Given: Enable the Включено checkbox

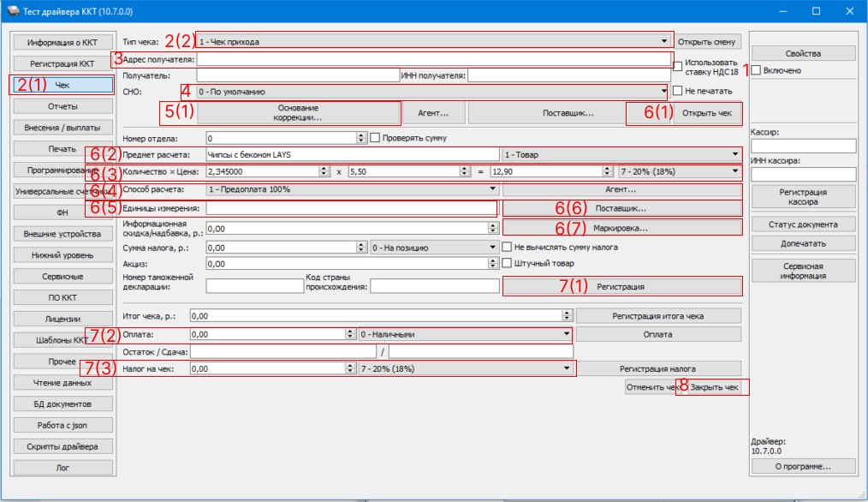Looking at the screenshot, I should click(756, 70).
